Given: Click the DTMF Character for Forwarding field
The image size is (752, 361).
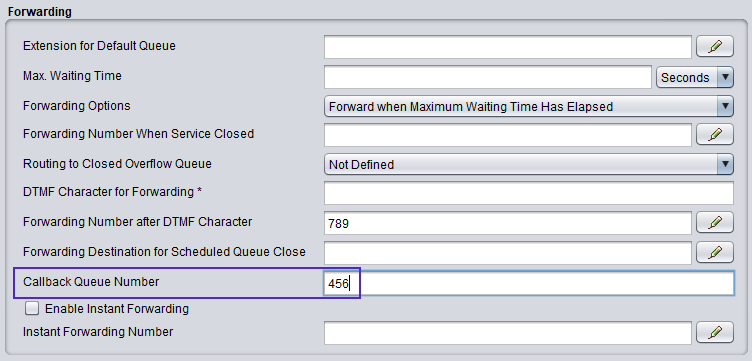Looking at the screenshot, I should (x=529, y=193).
